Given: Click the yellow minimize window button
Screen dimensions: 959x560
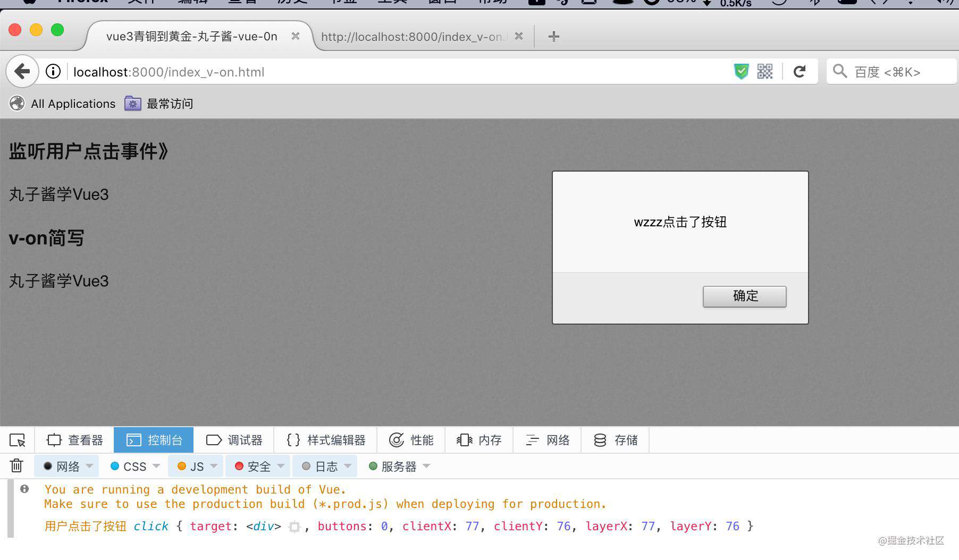Looking at the screenshot, I should pyautogui.click(x=36, y=30).
